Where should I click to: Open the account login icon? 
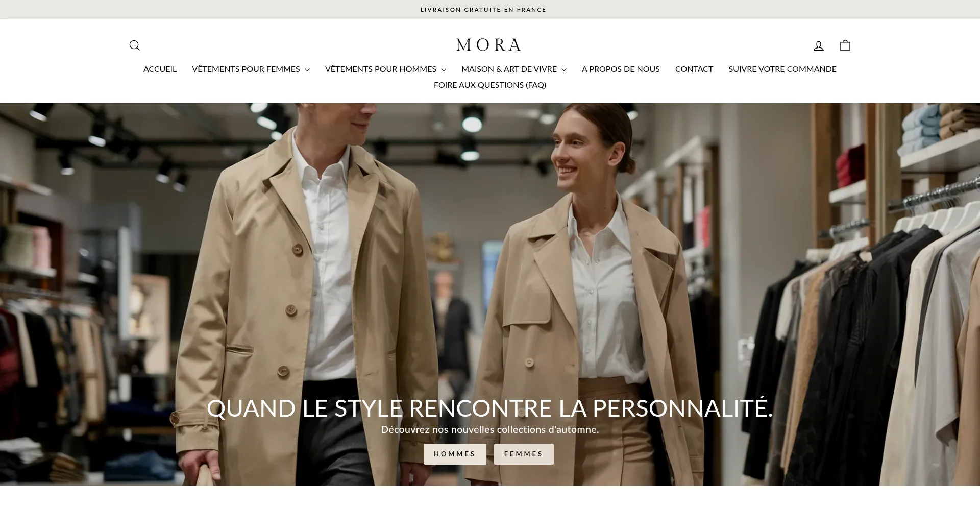[819, 46]
